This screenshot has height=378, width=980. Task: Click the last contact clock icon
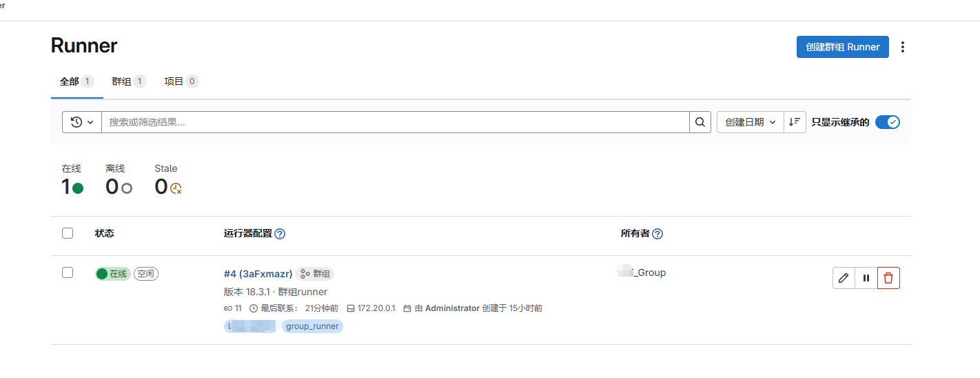(x=254, y=308)
